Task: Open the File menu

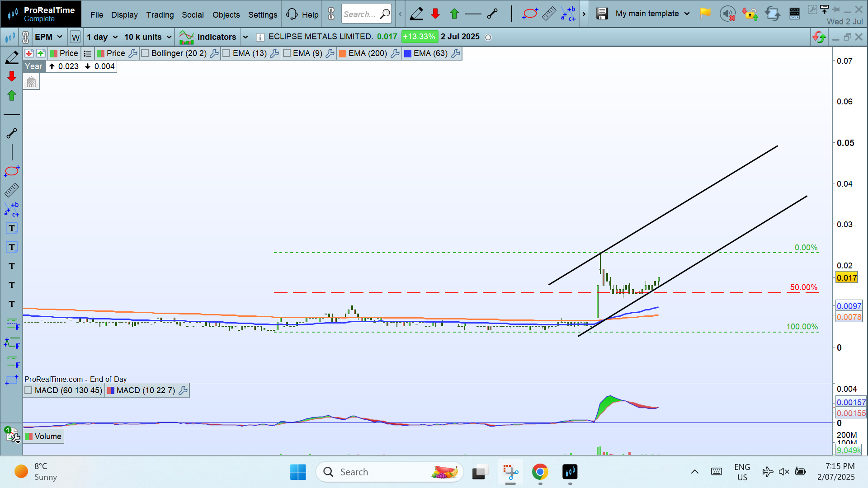Action: [97, 14]
